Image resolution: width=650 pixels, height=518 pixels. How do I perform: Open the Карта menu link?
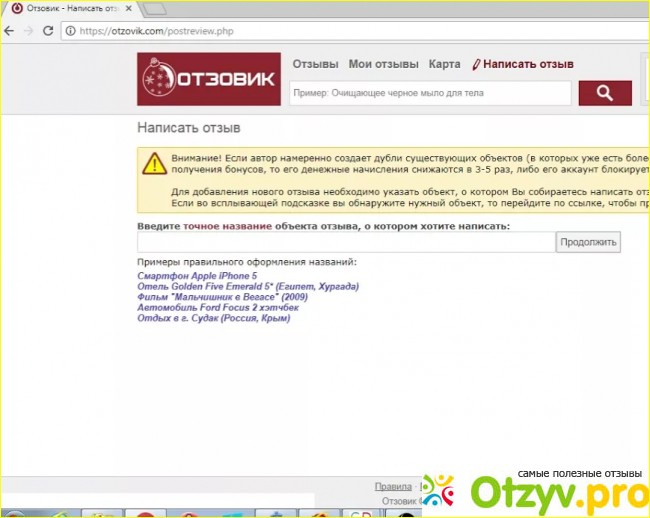(444, 65)
